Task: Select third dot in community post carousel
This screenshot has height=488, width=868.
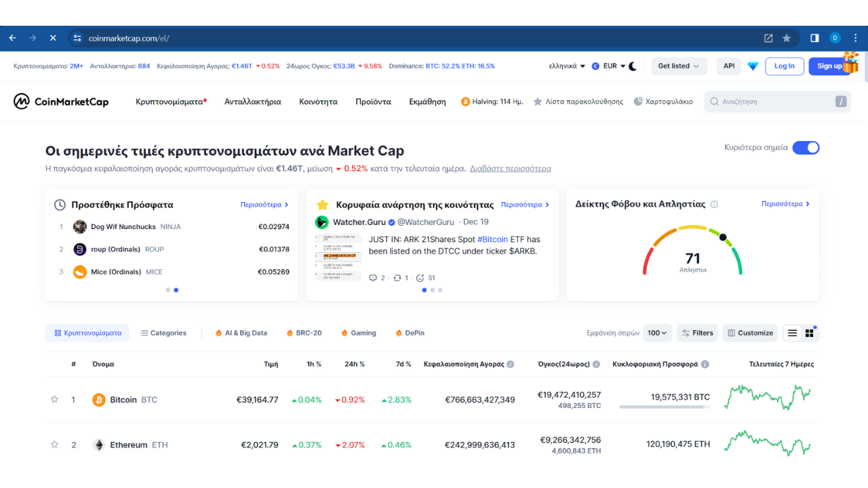Action: pos(440,290)
